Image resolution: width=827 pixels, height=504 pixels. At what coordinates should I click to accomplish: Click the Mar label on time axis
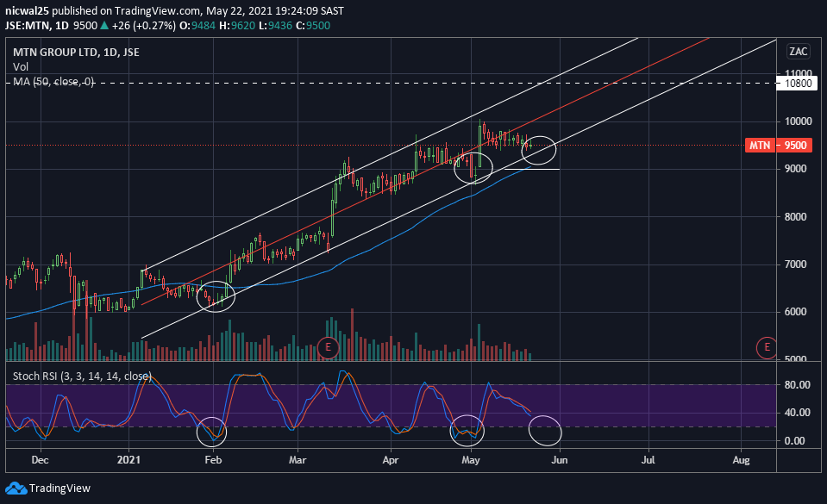(x=298, y=460)
